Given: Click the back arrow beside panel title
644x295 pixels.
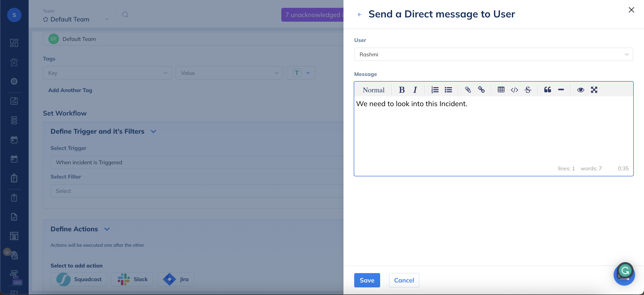Looking at the screenshot, I should (x=360, y=15).
